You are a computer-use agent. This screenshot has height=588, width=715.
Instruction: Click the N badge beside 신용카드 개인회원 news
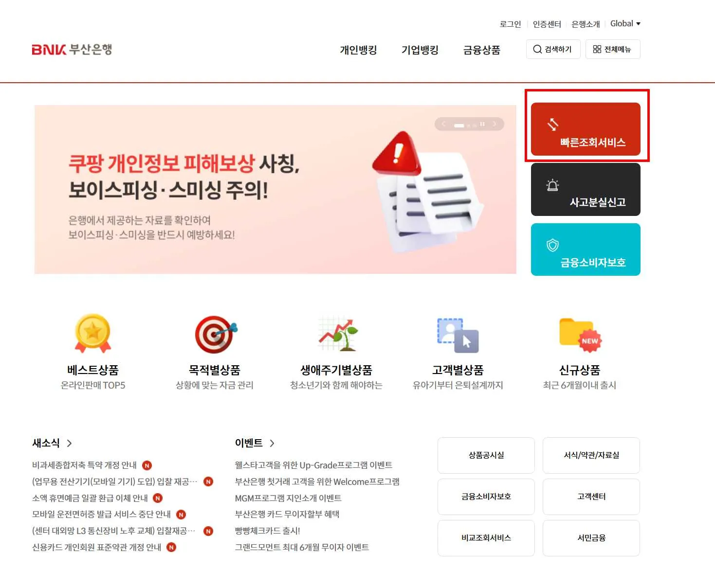click(171, 547)
